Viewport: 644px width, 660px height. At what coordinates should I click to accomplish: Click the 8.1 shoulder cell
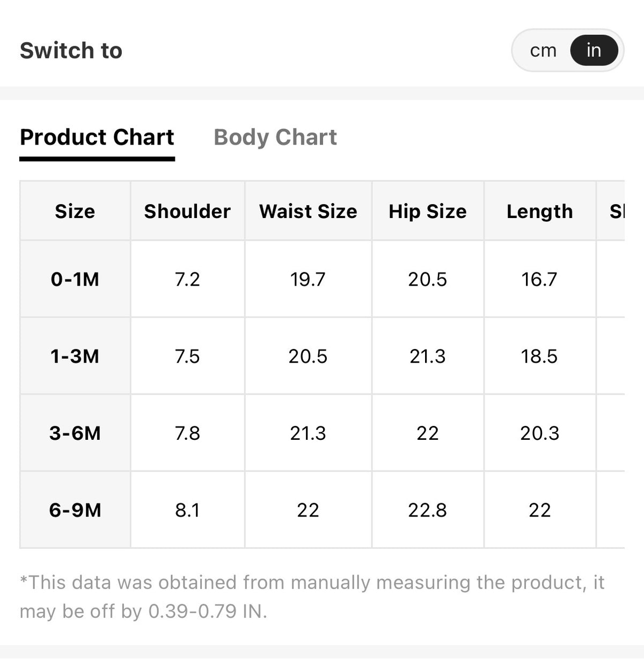[x=187, y=510]
